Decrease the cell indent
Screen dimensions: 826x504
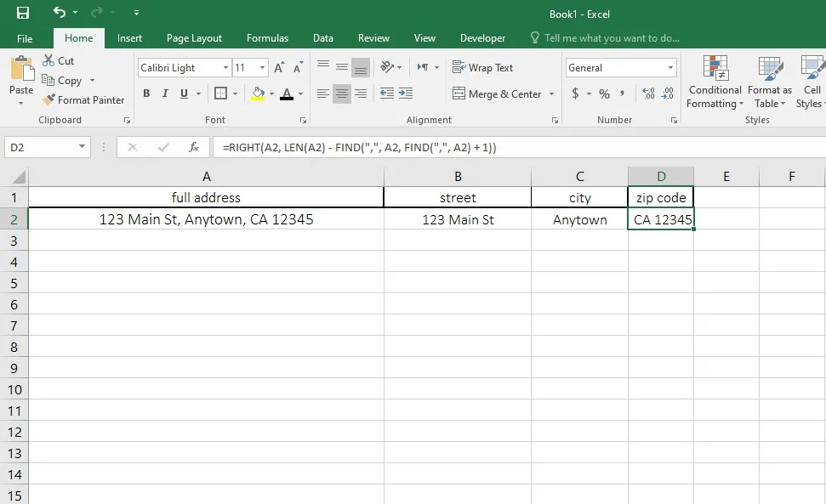coord(387,93)
